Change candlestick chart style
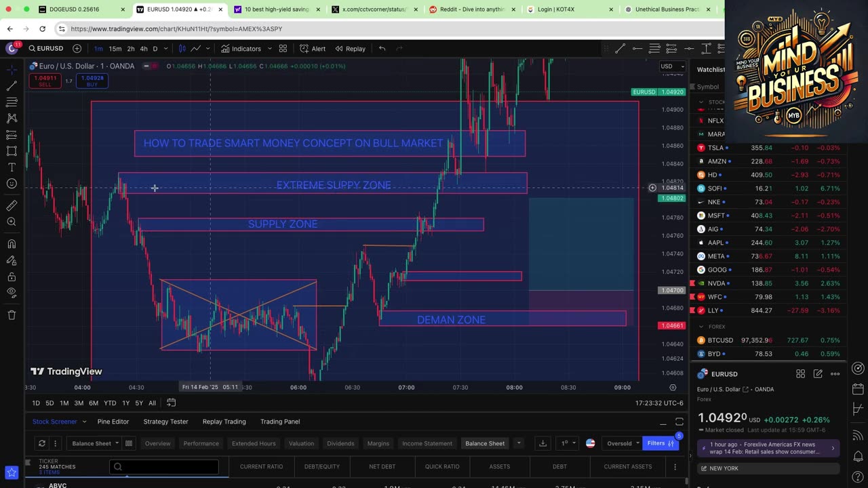Viewport: 868px width, 488px height. (182, 49)
